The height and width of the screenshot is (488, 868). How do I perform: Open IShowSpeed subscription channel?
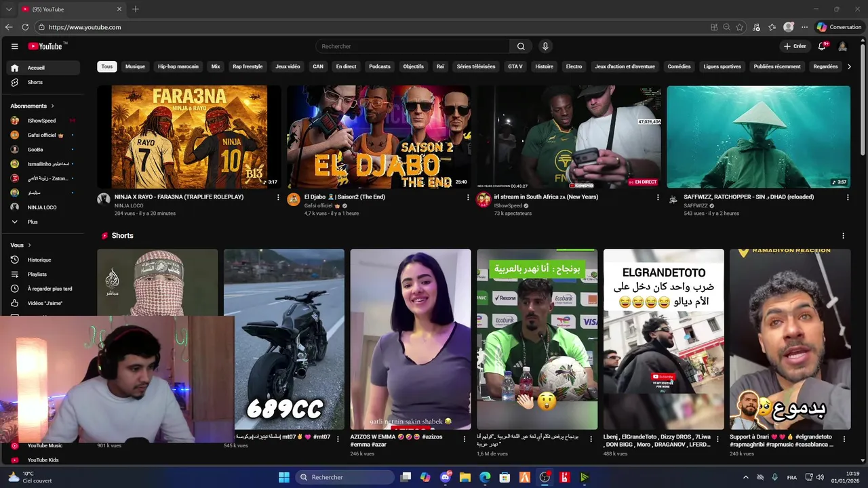43,121
